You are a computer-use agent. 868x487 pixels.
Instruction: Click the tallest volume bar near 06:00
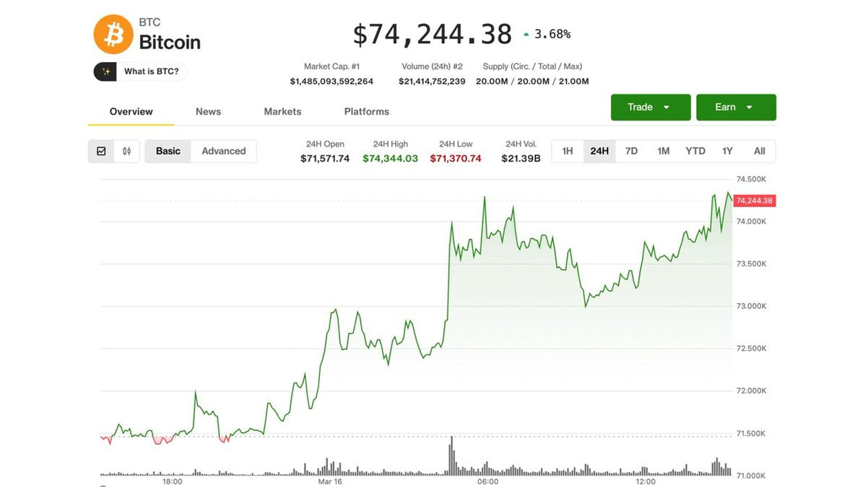[x=451, y=456]
